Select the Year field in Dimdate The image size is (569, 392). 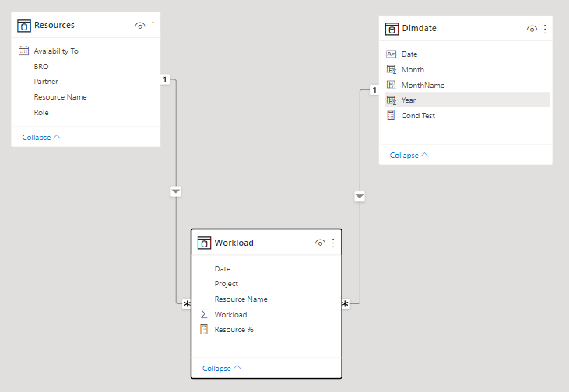(467, 100)
